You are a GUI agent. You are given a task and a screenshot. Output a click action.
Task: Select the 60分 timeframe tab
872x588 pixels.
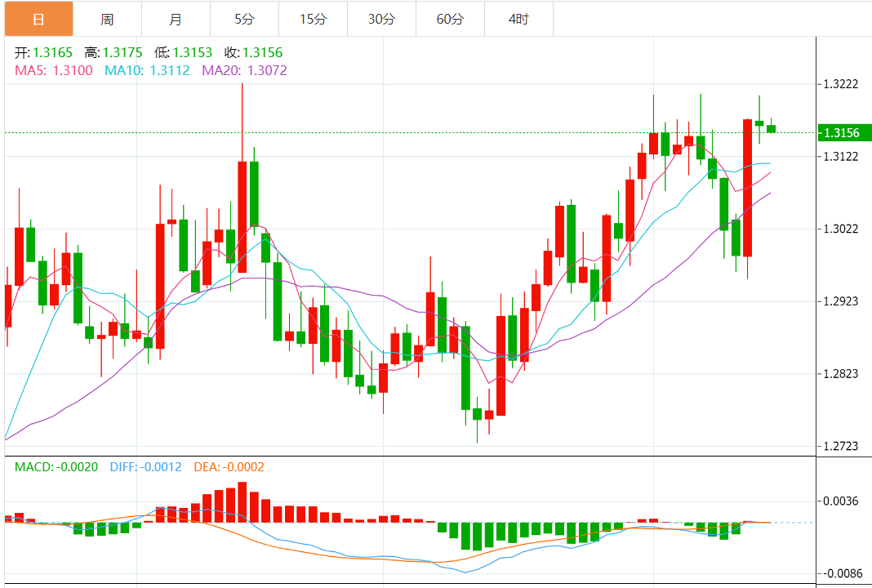pyautogui.click(x=450, y=19)
